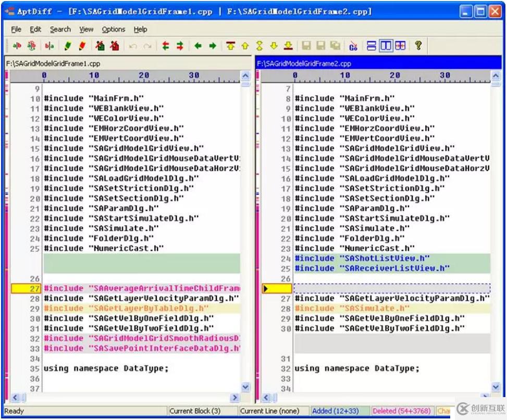
Task: Click the left pane column ruler
Action: 125,77
